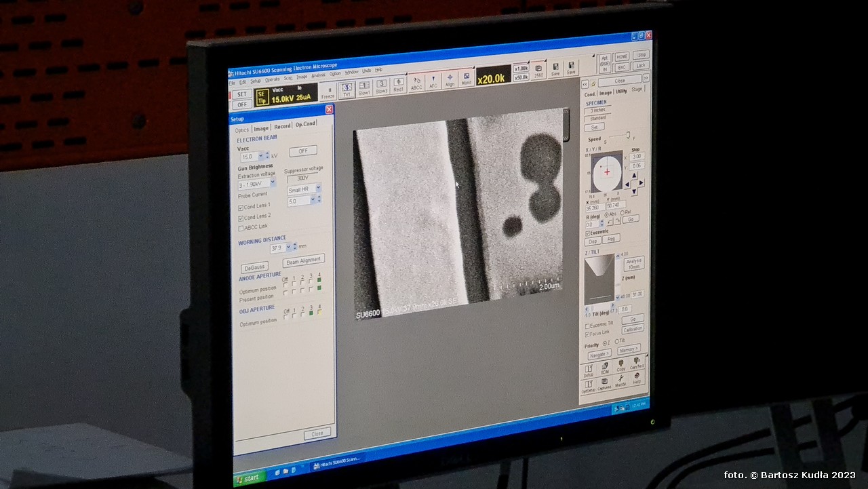Open the Captured images icon
Image resolution: width=868 pixels, height=489 pixels.
pos(604,384)
